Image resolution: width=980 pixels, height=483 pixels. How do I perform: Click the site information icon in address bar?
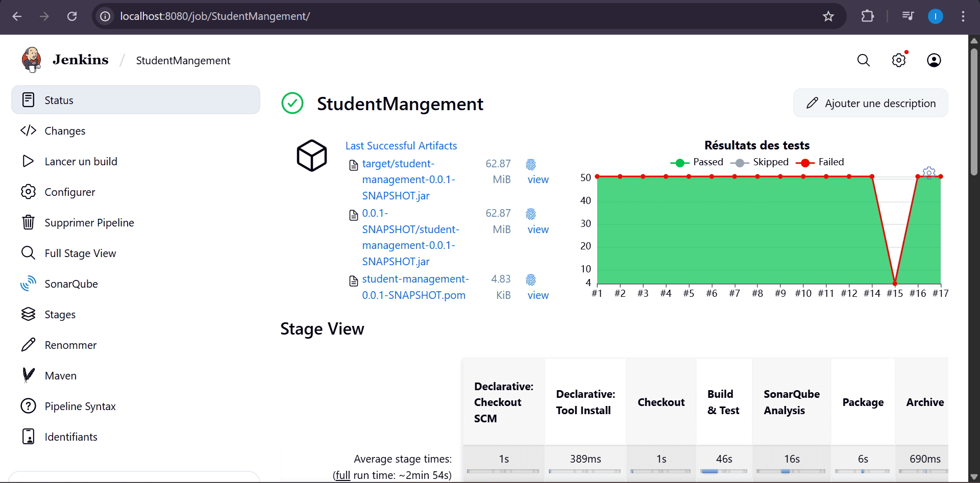105,16
